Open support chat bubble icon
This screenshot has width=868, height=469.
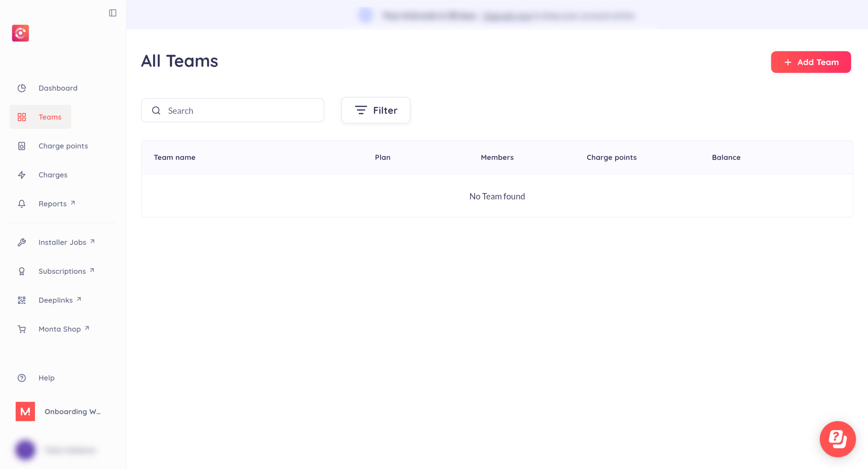coord(837,439)
